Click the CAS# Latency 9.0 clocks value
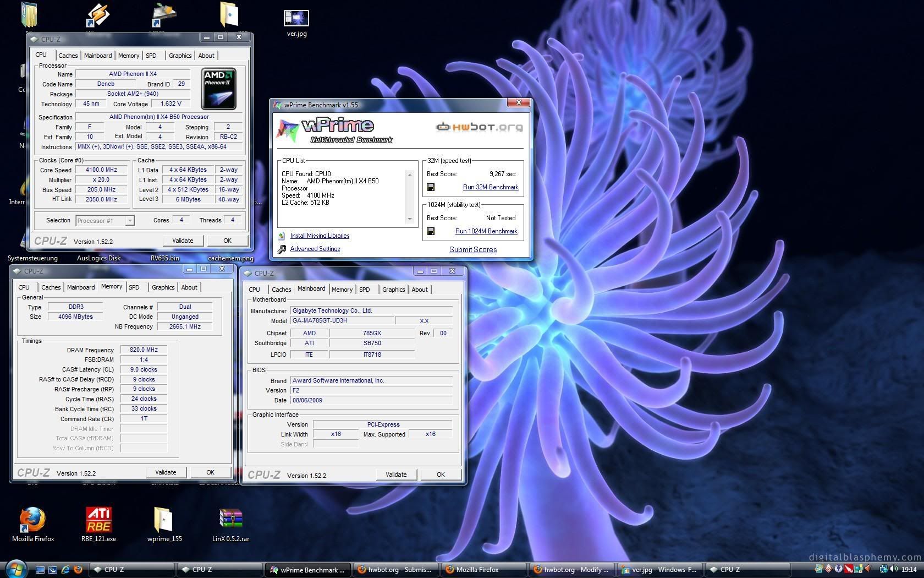The width and height of the screenshot is (924, 578). pos(144,369)
